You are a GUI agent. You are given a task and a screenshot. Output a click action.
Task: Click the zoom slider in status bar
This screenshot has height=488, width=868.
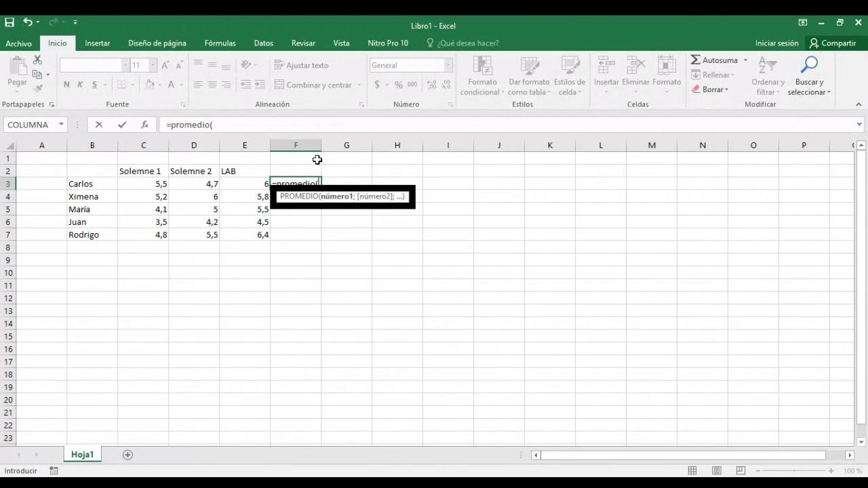795,470
